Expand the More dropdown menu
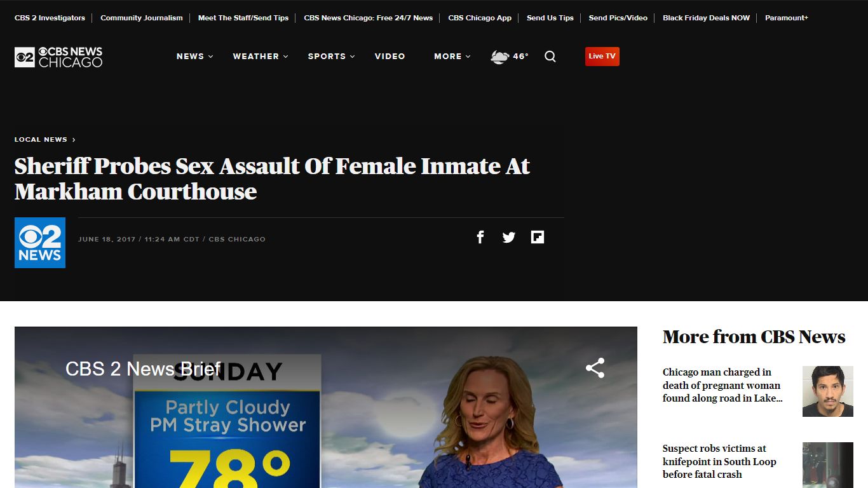This screenshot has width=868, height=488. click(452, 57)
